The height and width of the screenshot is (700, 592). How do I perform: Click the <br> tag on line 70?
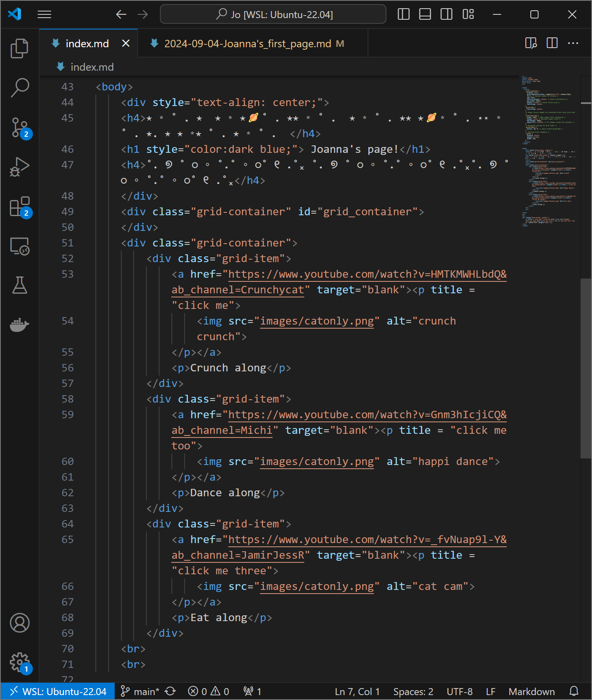click(x=133, y=649)
